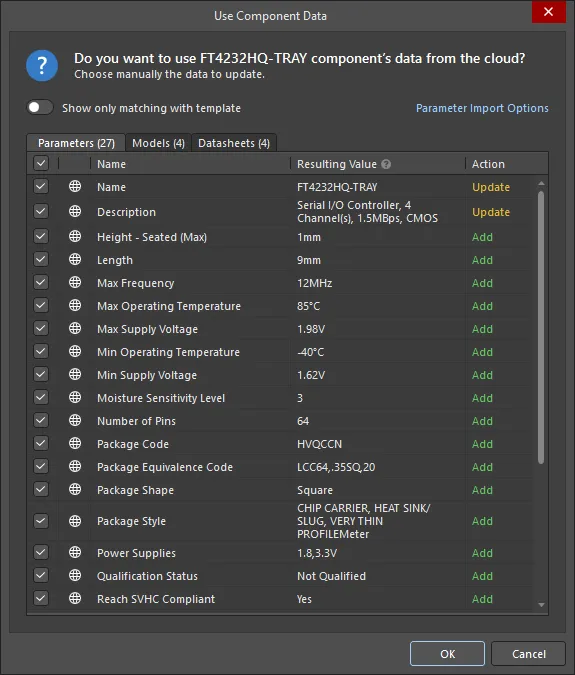
Task: Click the LCC64,.35SQ,20 value
Action: (x=336, y=467)
